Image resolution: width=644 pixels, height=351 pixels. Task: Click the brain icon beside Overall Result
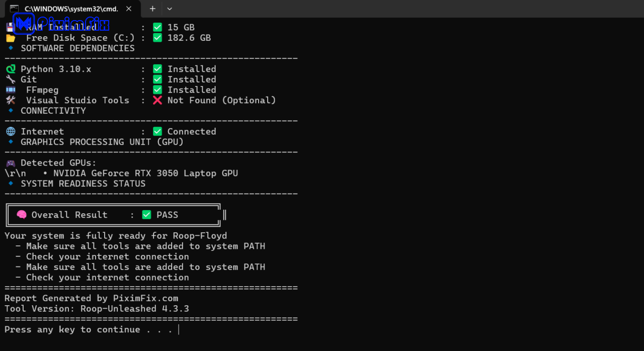(22, 215)
